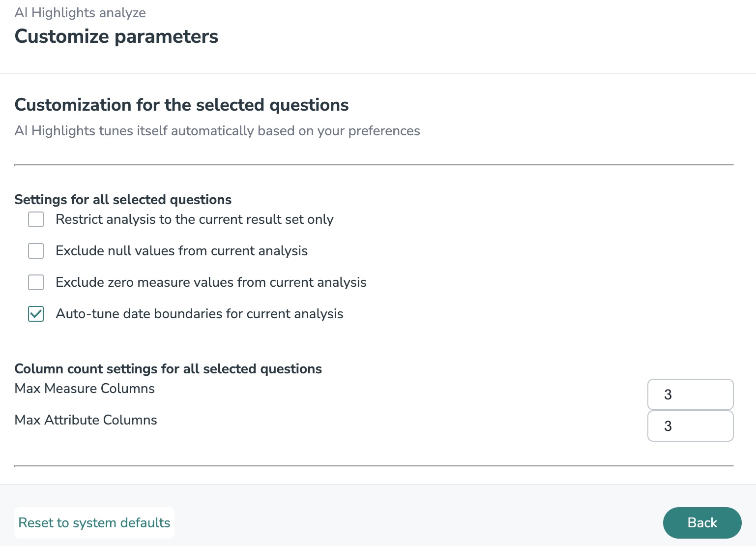The height and width of the screenshot is (546, 756).
Task: Click the 'Max Attribute Columns' label
Action: pyautogui.click(x=86, y=420)
